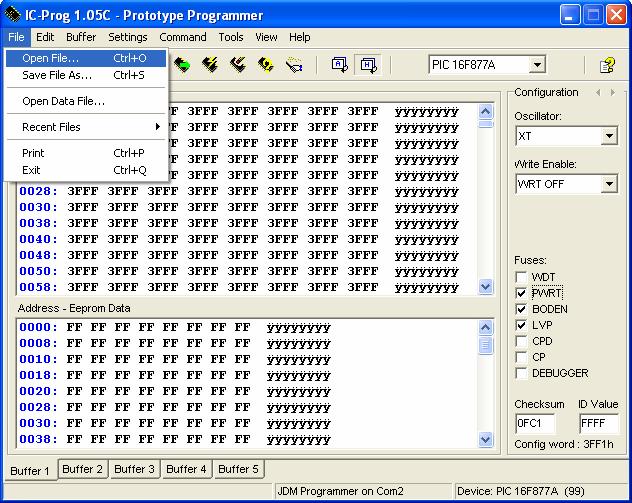The height and width of the screenshot is (503, 632).
Task: Open the Edit menu
Action: (x=45, y=37)
